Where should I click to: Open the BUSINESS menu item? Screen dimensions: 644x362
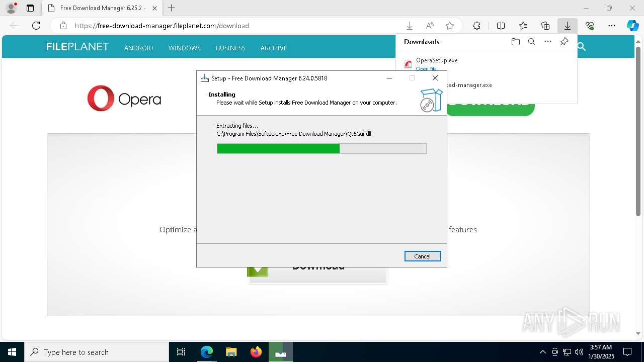(x=230, y=48)
